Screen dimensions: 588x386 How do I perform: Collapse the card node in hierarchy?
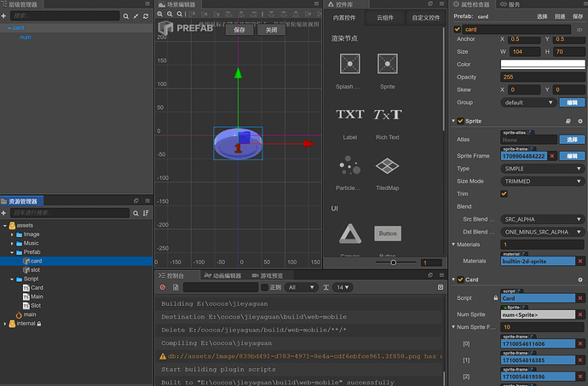click(9, 28)
